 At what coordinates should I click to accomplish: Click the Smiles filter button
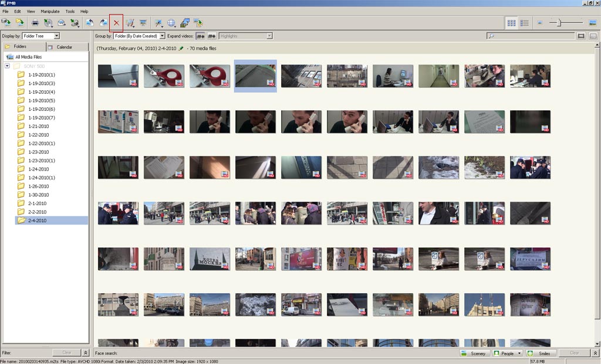tap(541, 353)
